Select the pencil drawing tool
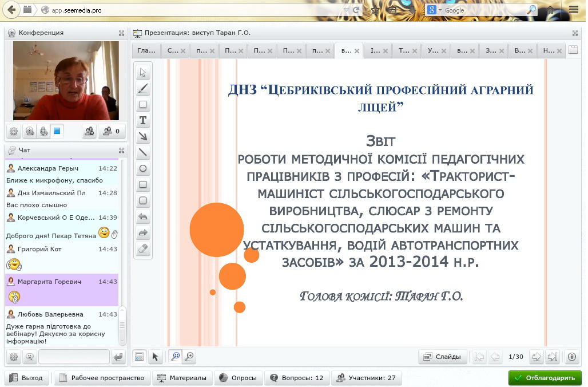The image size is (588, 387). pyautogui.click(x=143, y=88)
